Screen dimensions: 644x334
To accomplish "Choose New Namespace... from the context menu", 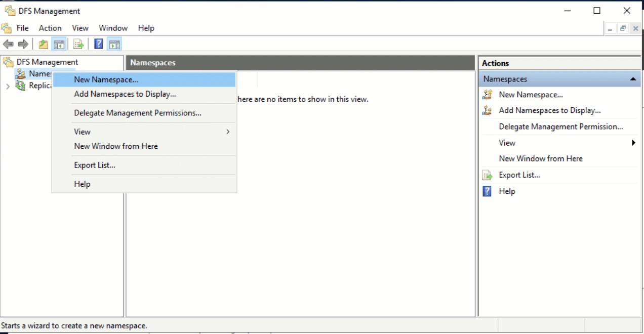I will 106,79.
